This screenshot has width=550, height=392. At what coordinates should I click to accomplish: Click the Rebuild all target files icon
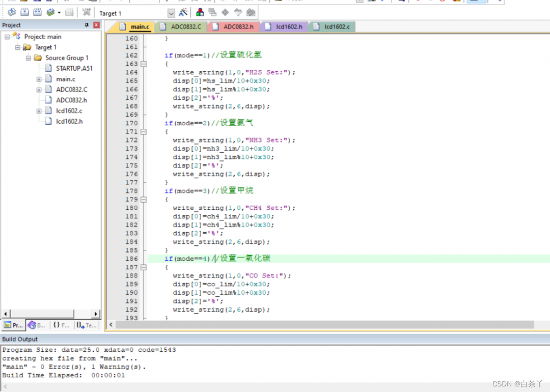(x=37, y=13)
